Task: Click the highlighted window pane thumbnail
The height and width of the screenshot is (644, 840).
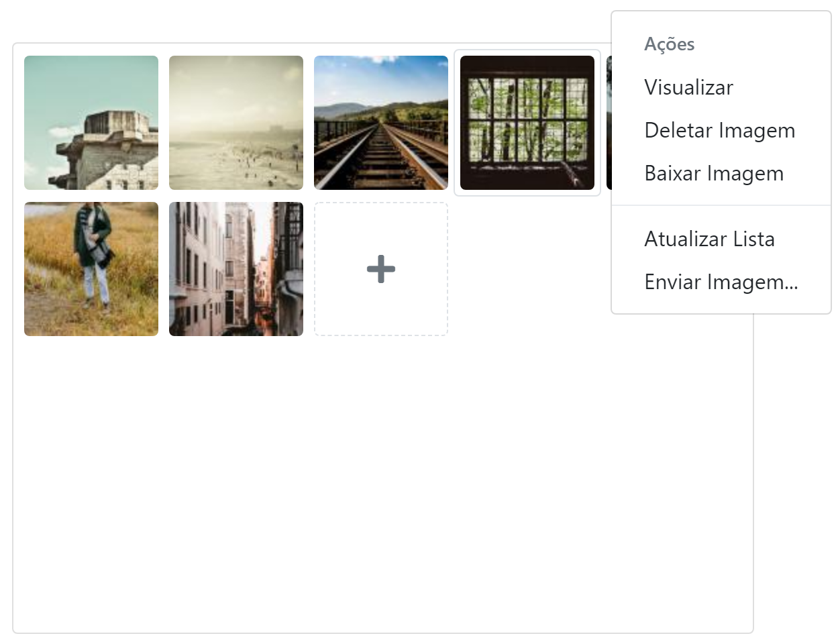Action: click(x=527, y=123)
